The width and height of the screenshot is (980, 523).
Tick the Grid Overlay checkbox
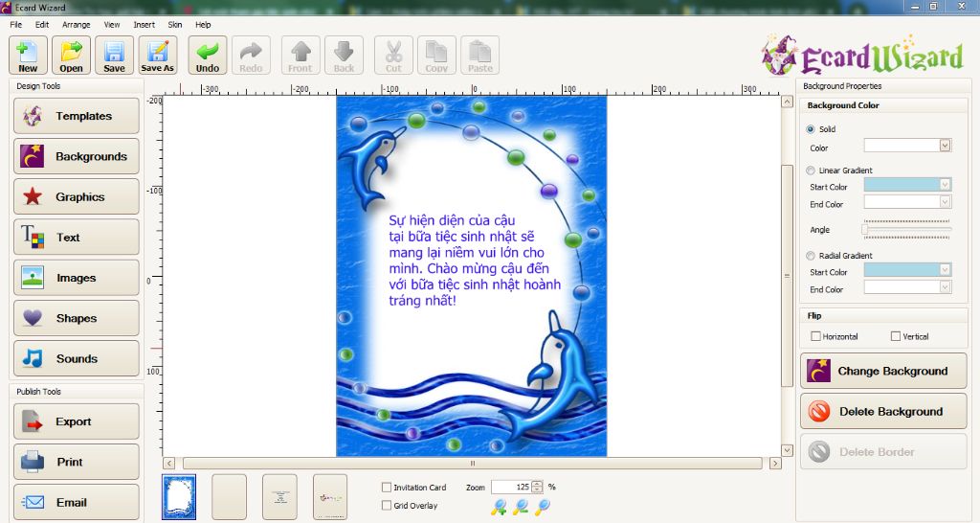(x=387, y=505)
